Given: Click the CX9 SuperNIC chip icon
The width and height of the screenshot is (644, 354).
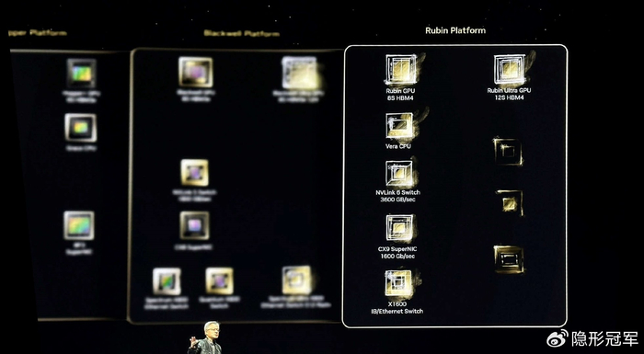Looking at the screenshot, I should coord(399,227).
